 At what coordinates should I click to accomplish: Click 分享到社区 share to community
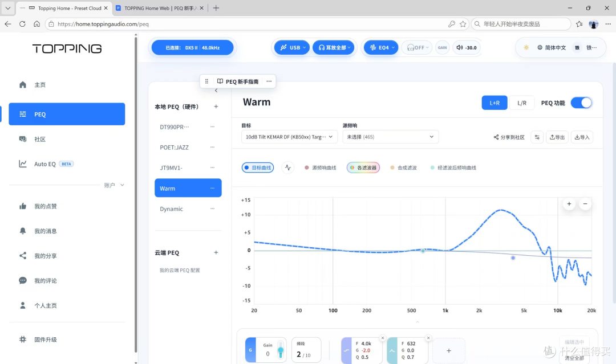click(x=509, y=137)
